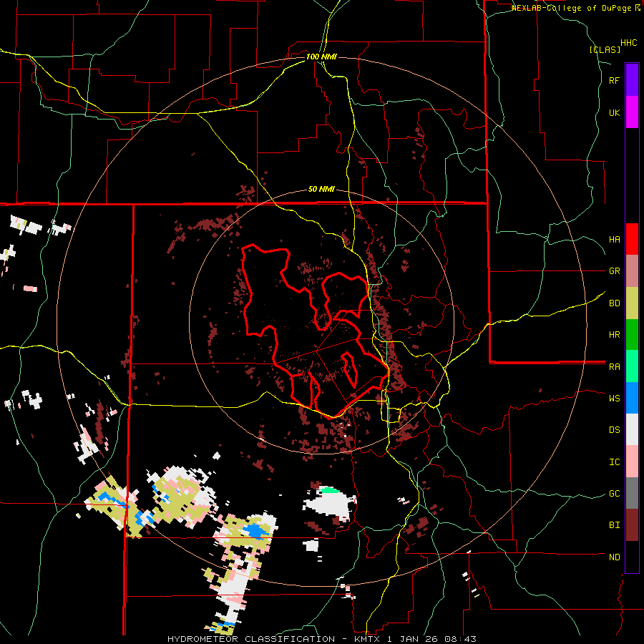Click the UK legend label
The width and height of the screenshot is (644, 644).
coord(614,112)
